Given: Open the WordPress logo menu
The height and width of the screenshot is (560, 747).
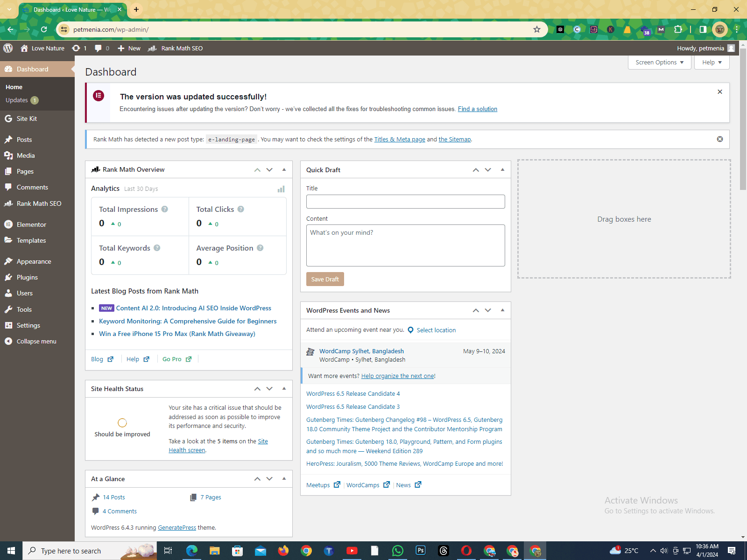Looking at the screenshot, I should (8, 48).
